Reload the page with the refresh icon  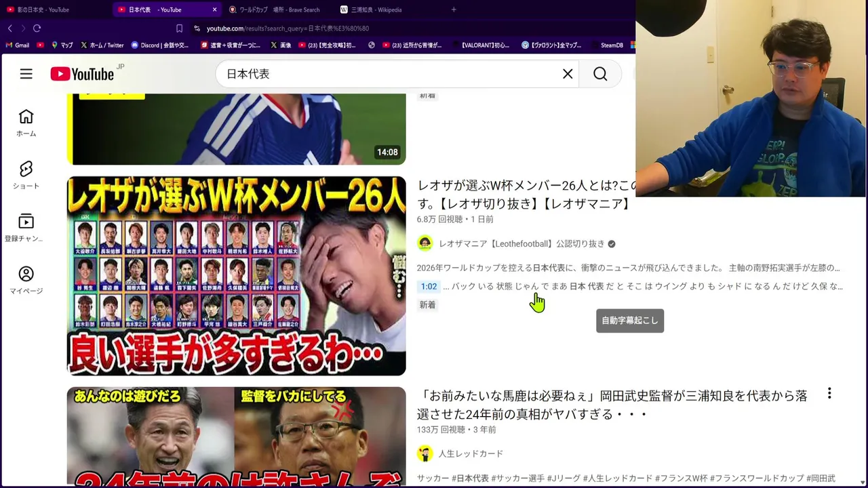click(37, 28)
